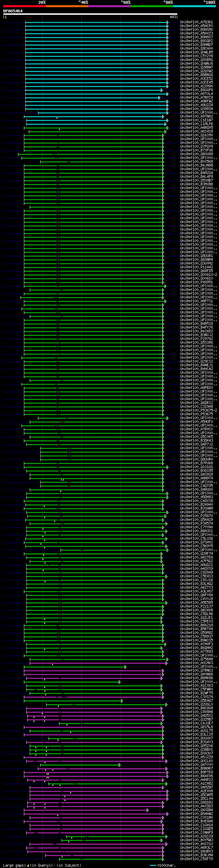The height and width of the screenshot is (868, 219).
Task: Click the UniRef100_D0A307 label
Action: tap(196, 754)
